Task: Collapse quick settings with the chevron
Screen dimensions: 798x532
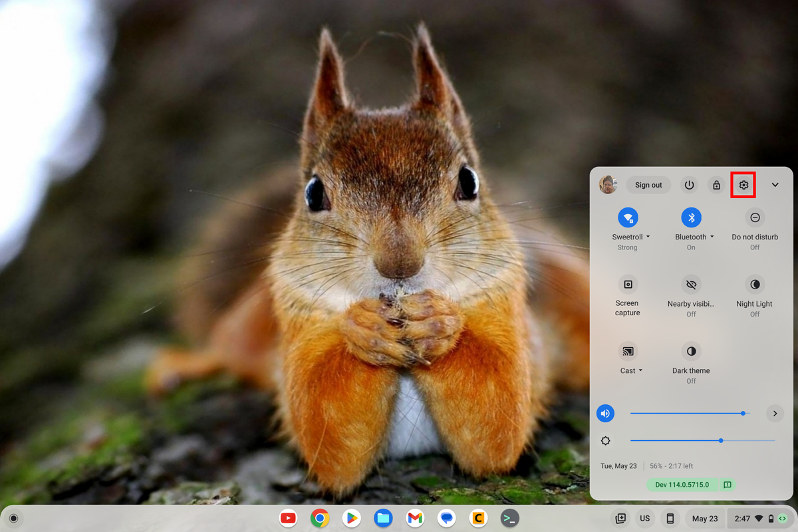Action: tap(775, 185)
